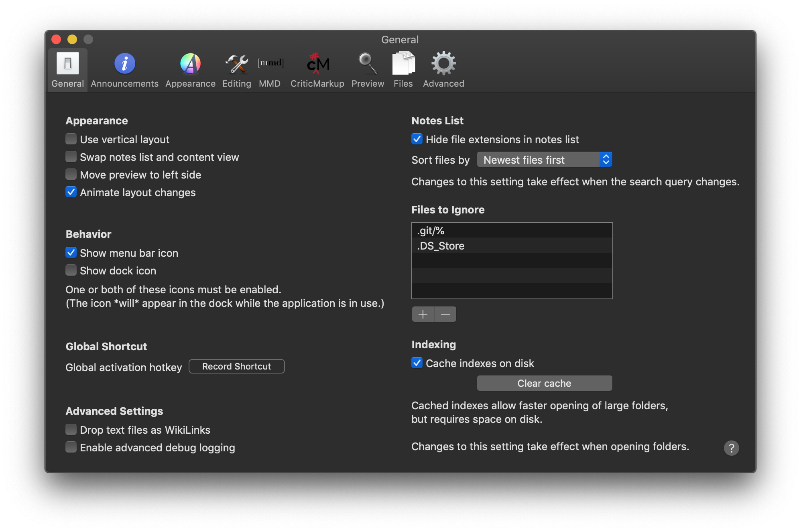The width and height of the screenshot is (801, 532).
Task: Enable Show dock icon checkbox
Action: click(x=71, y=270)
